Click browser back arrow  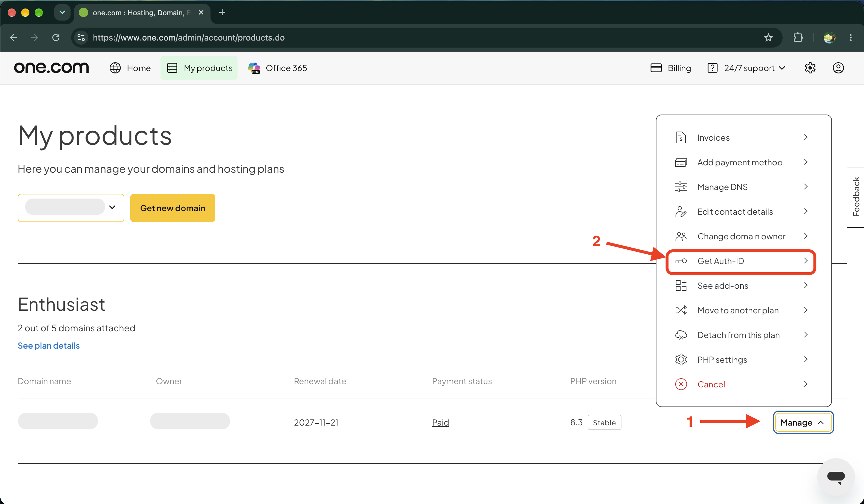click(x=14, y=37)
